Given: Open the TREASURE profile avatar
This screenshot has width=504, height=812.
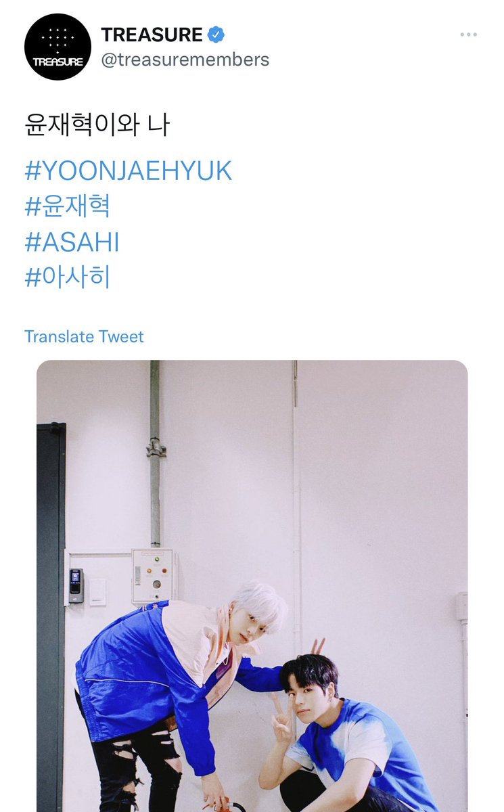Looking at the screenshot, I should click(58, 47).
